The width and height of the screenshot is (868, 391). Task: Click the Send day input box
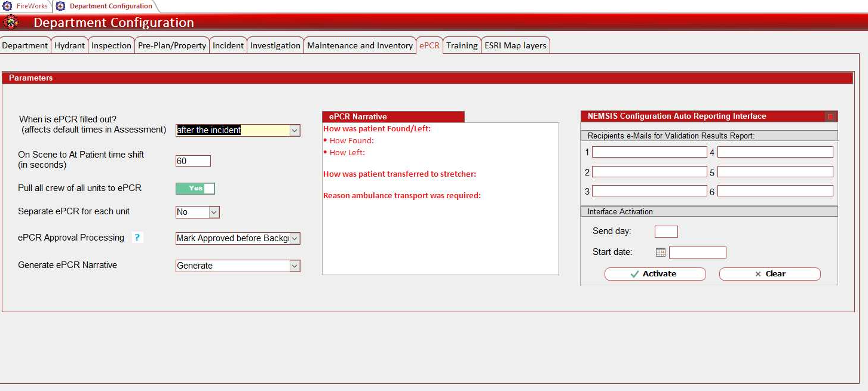[666, 232]
